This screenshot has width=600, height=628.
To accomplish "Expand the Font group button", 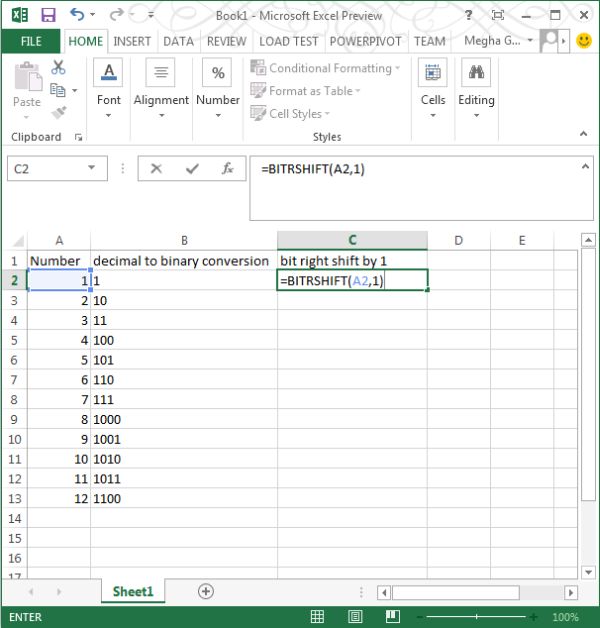I will pyautogui.click(x=109, y=89).
